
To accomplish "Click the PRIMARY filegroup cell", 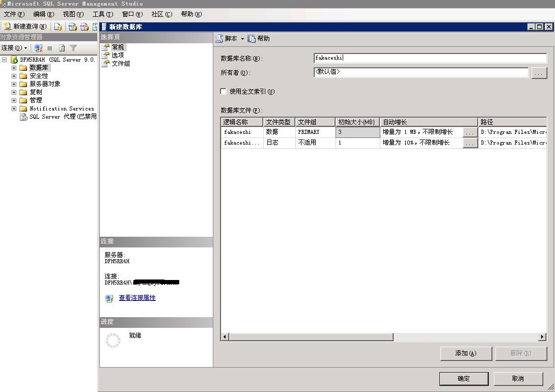I will (x=315, y=132).
